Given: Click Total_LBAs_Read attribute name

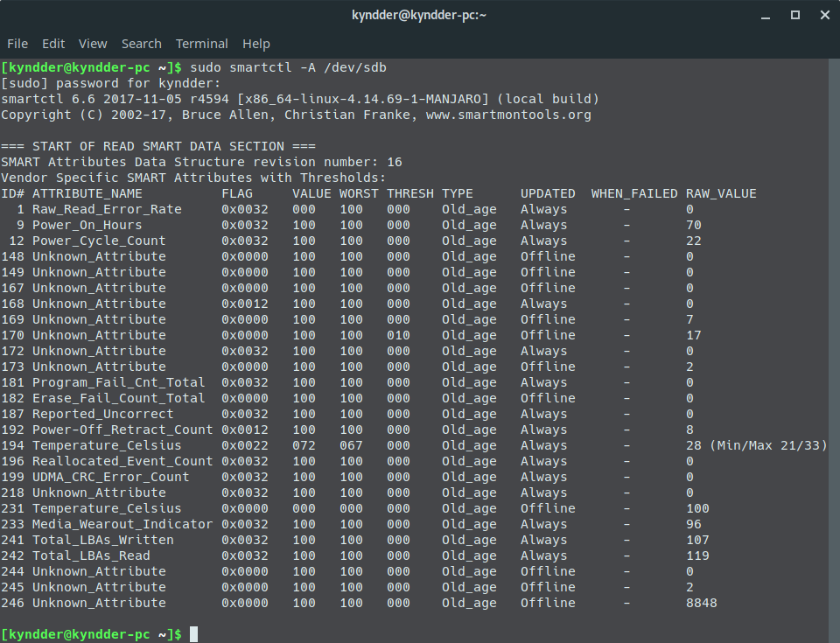Looking at the screenshot, I should point(91,556).
